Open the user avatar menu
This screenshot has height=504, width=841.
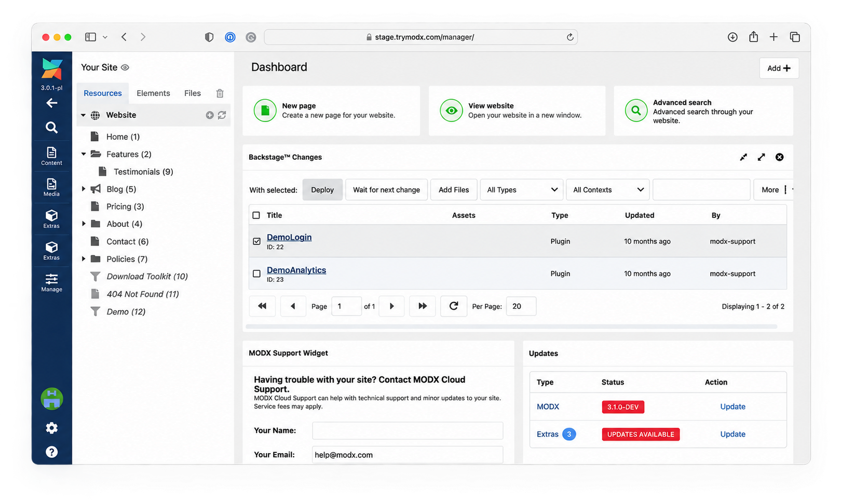tap(52, 399)
